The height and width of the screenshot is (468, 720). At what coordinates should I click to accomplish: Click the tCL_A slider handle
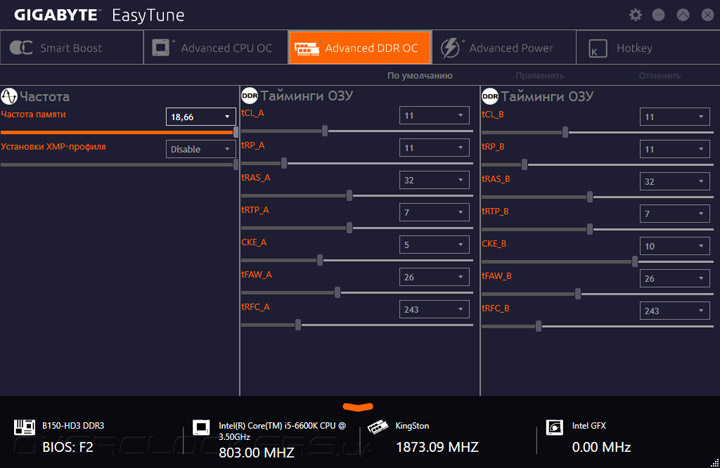pos(325,131)
